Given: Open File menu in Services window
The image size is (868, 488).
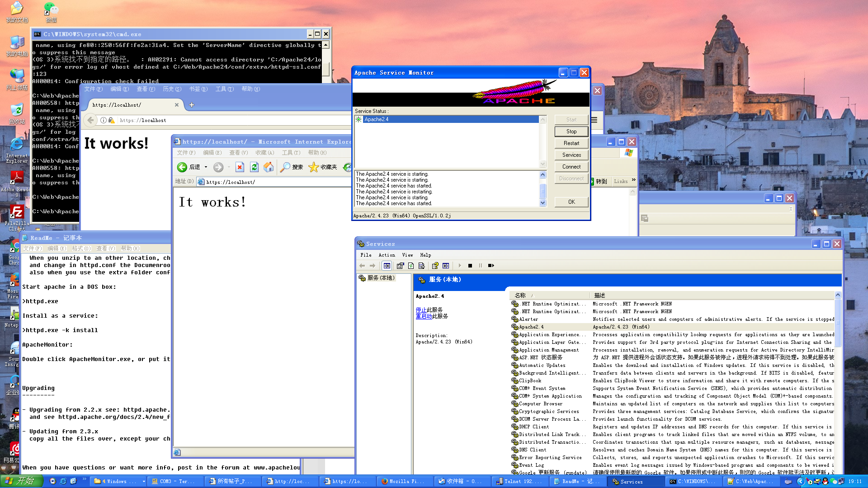Looking at the screenshot, I should 366,255.
